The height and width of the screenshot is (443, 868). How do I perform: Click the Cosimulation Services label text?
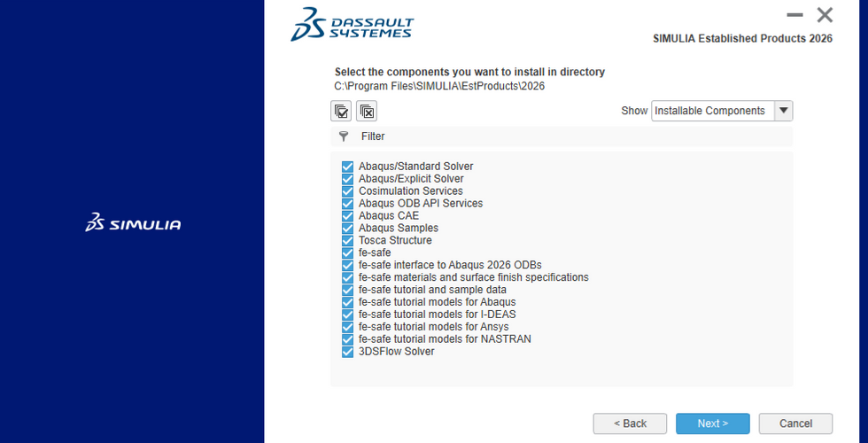tap(411, 191)
